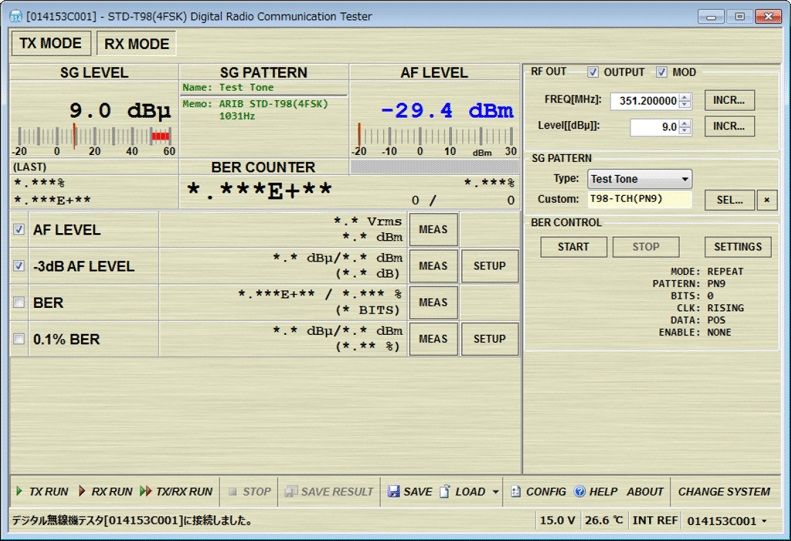
Task: Switch to the RX MODE tab
Action: (x=137, y=44)
